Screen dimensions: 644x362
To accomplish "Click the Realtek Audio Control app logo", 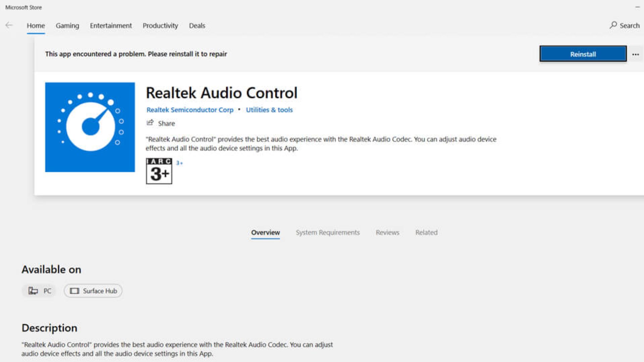I will point(90,127).
